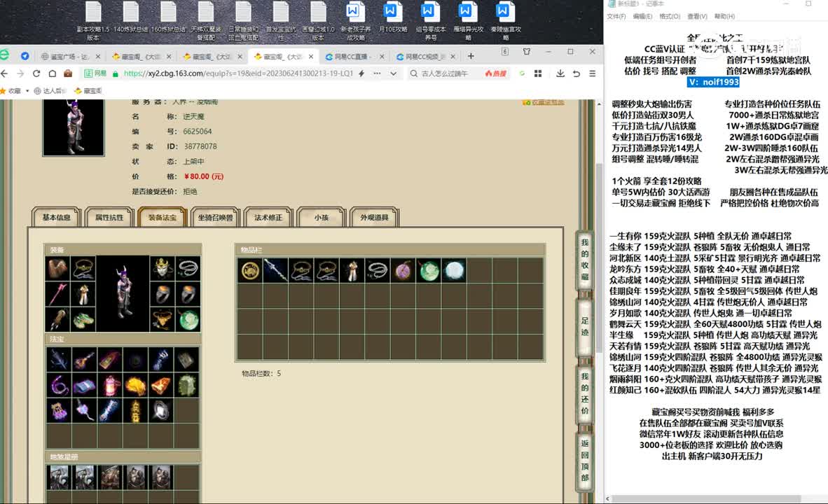
Task: Open the 我的还价 side button
Action: tap(584, 393)
